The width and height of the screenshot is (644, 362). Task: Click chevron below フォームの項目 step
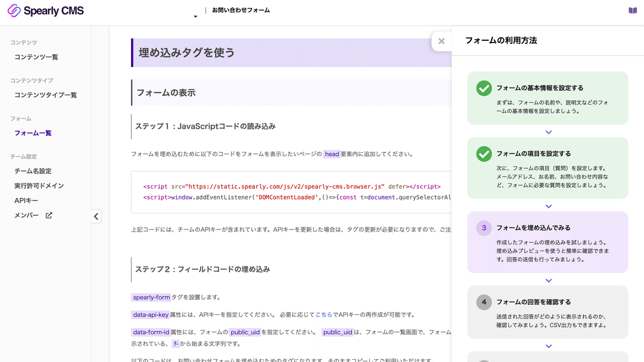548,206
